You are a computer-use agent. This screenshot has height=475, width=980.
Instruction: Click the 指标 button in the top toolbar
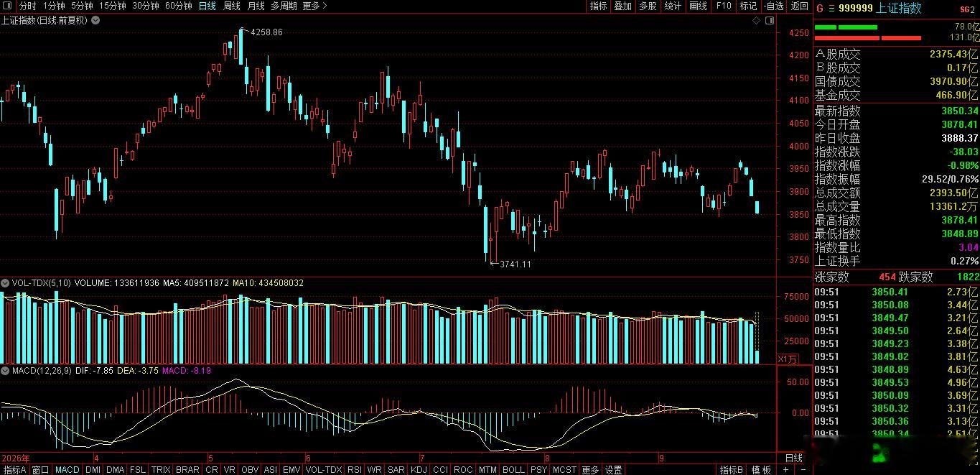(x=598, y=6)
